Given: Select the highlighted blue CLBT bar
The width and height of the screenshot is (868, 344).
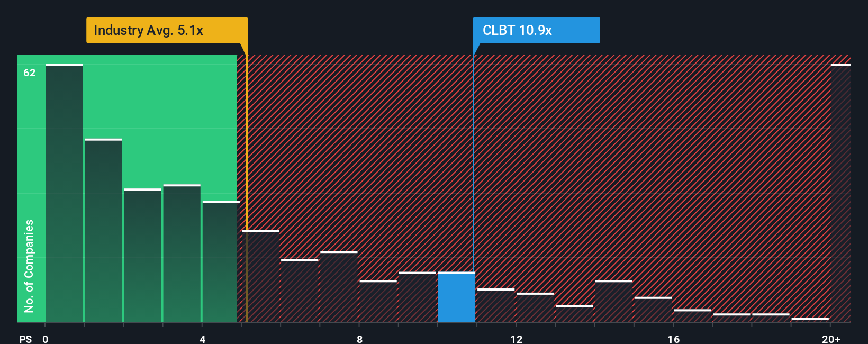Looking at the screenshot, I should coord(456,297).
